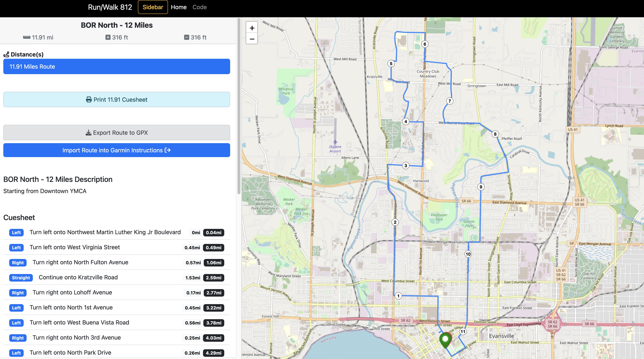This screenshot has height=359, width=644.
Task: Click the Run/Walk 812 brand title
Action: 110,7
